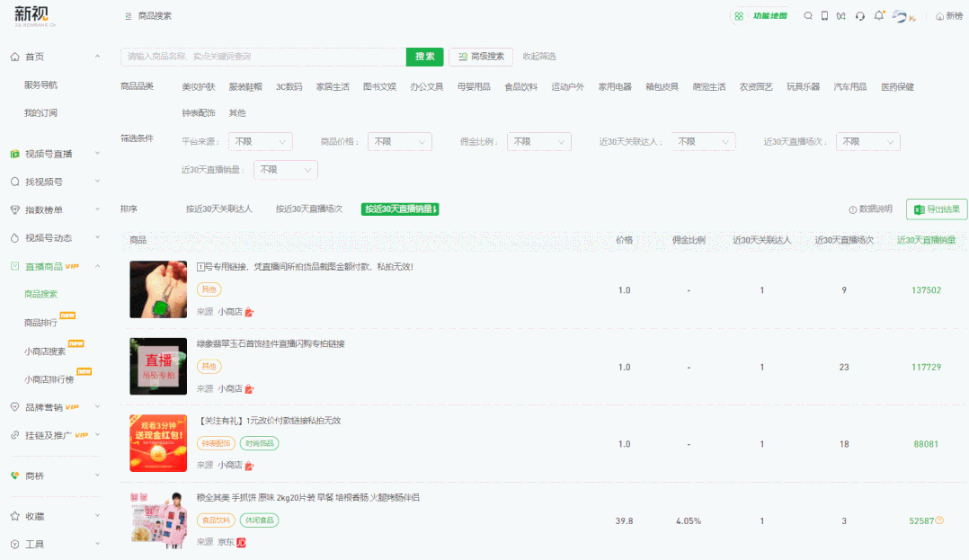Open the 近30天直播销量 filter dropdown
This screenshot has height=560, width=969.
pyautogui.click(x=286, y=169)
